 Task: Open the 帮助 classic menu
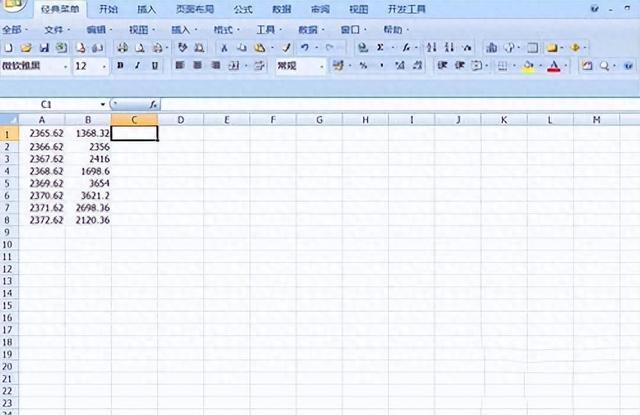[x=396, y=30]
